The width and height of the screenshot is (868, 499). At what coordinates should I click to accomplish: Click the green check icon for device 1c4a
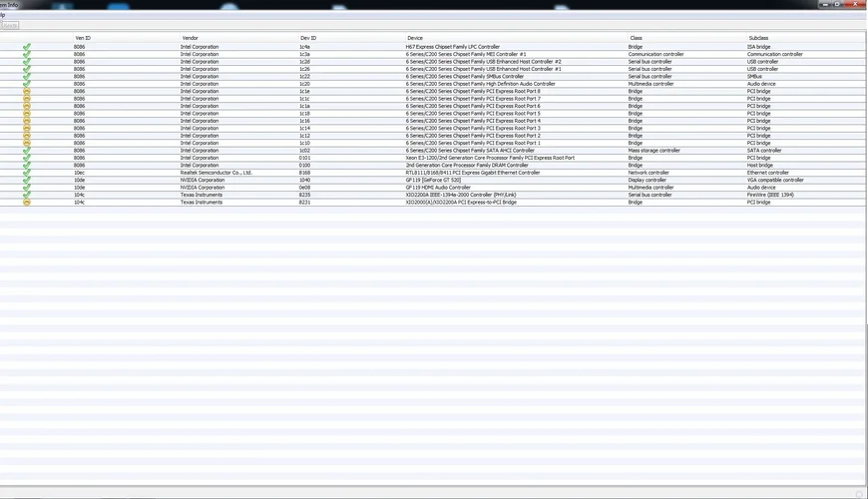coord(27,47)
